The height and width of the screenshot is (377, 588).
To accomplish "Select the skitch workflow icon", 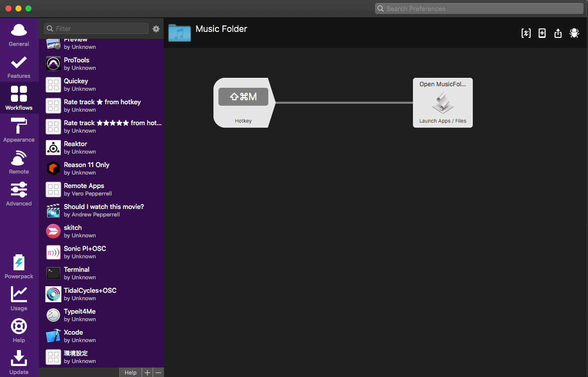I will tap(53, 231).
